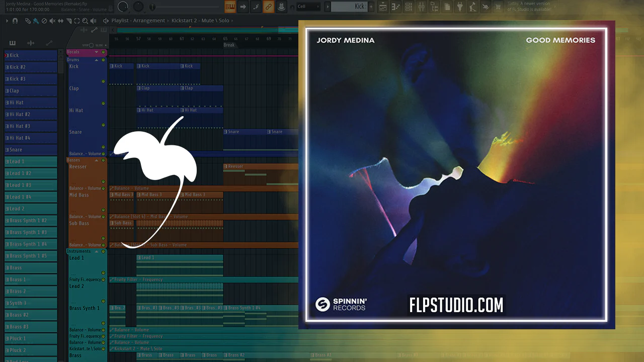Click the plus button beside the pattern selector

click(x=371, y=7)
